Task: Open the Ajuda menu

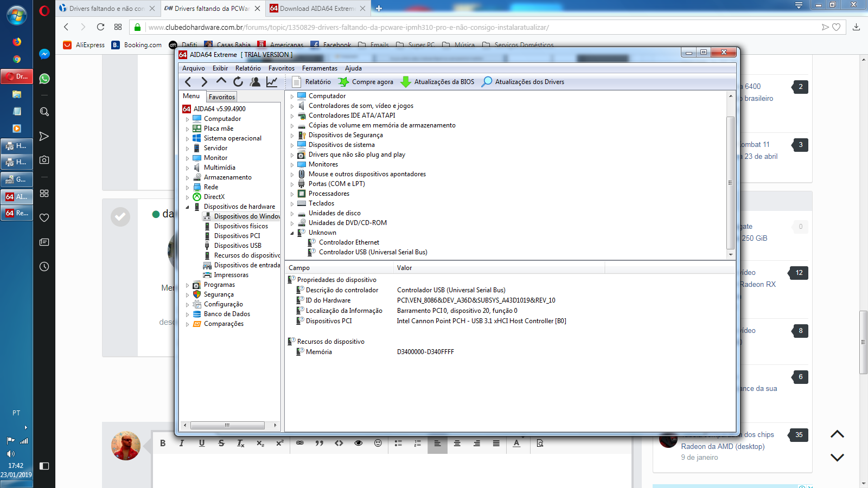Action: click(353, 68)
